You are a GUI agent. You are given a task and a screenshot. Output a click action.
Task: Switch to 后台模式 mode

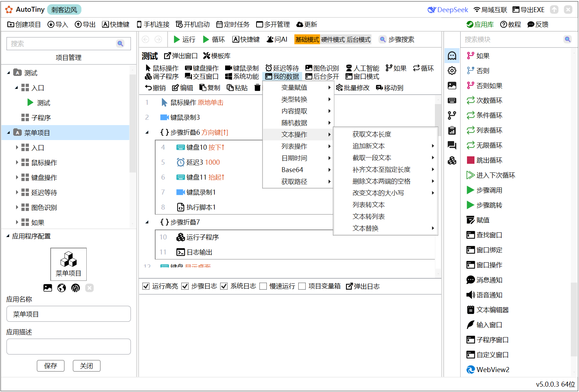(x=359, y=39)
